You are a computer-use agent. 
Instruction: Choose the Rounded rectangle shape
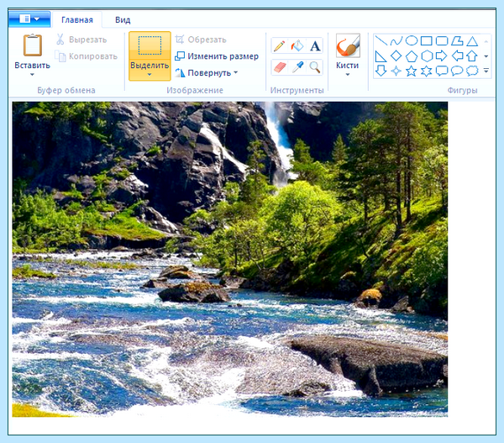[x=442, y=41]
